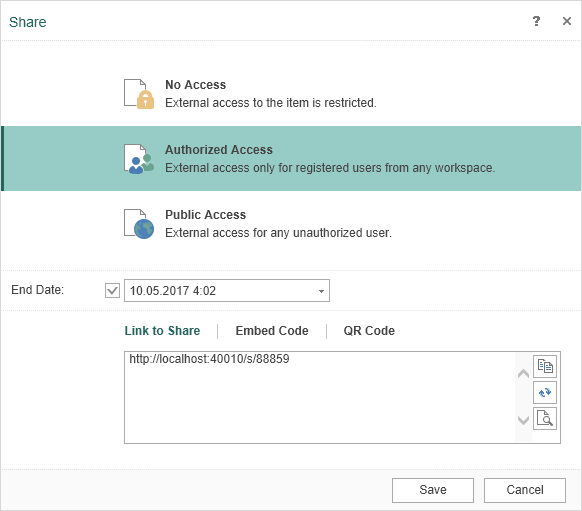Screen dimensions: 582x511
Task: Click the link box scroll down chevron
Action: pyautogui.click(x=523, y=420)
